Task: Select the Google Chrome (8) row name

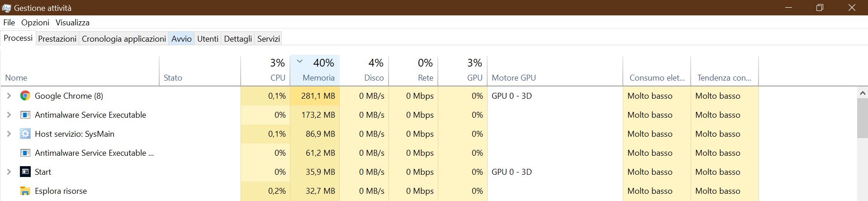Action: [69, 96]
